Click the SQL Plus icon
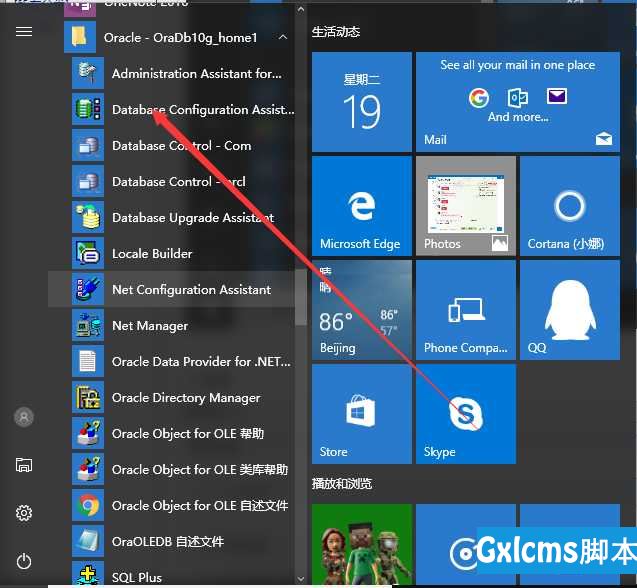637x588 pixels. click(88, 573)
